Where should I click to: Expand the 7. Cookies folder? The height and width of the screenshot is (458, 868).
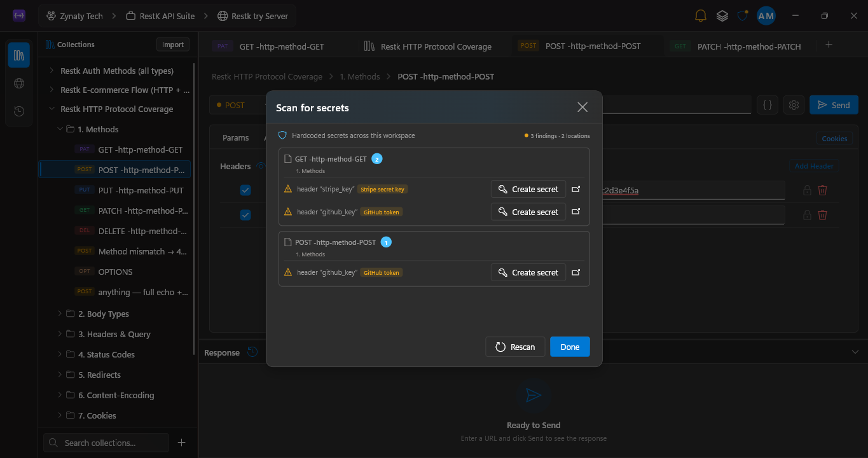tap(60, 415)
